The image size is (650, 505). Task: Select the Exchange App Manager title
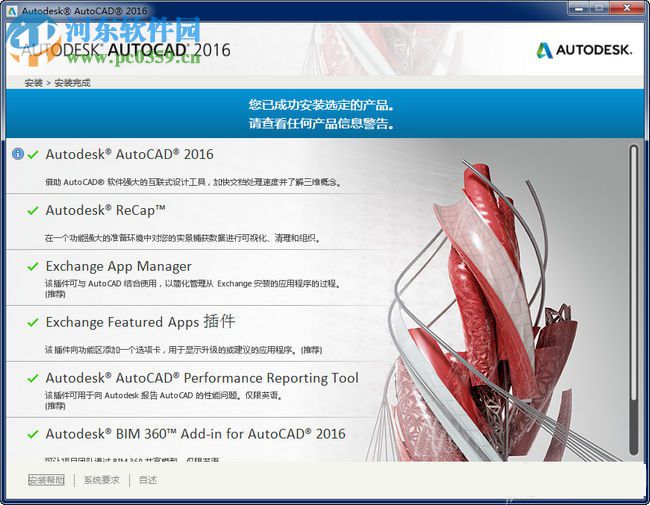[x=119, y=266]
